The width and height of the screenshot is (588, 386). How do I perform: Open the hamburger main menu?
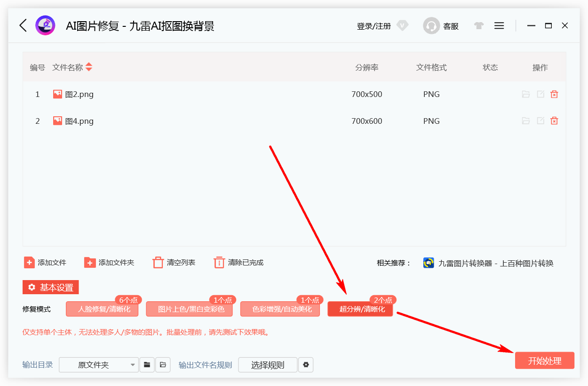click(499, 25)
